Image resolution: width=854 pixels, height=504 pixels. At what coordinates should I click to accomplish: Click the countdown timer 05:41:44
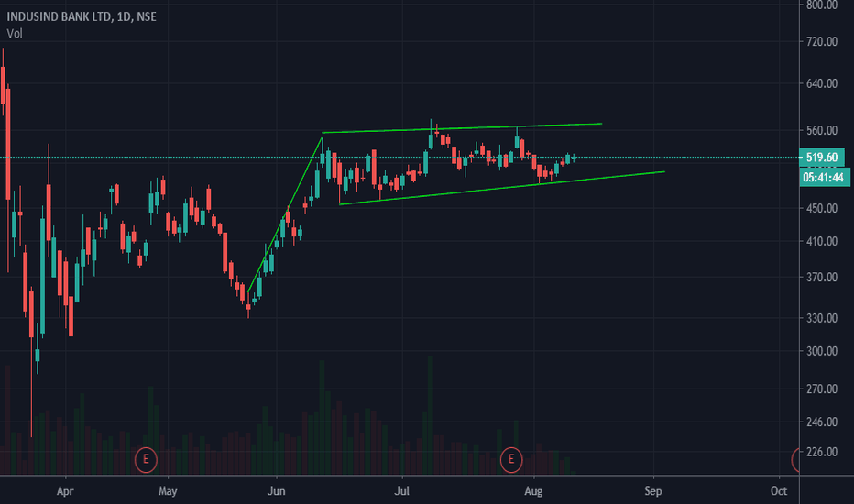(825, 177)
